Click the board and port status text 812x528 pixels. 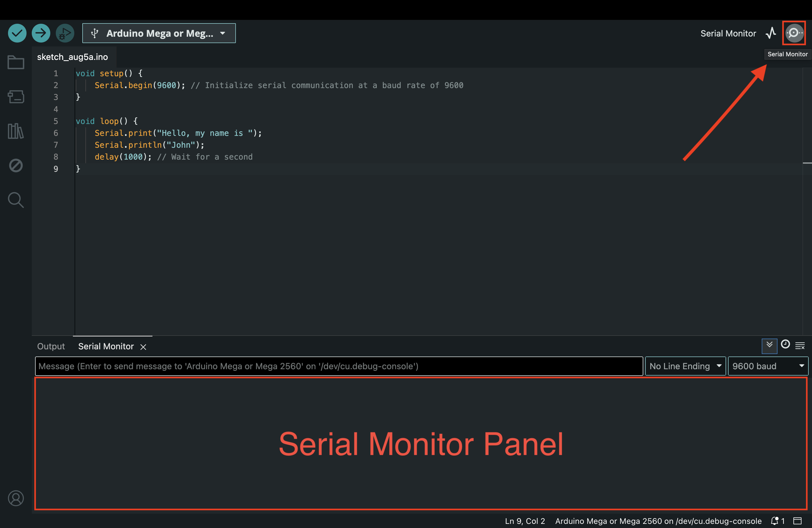658,521
